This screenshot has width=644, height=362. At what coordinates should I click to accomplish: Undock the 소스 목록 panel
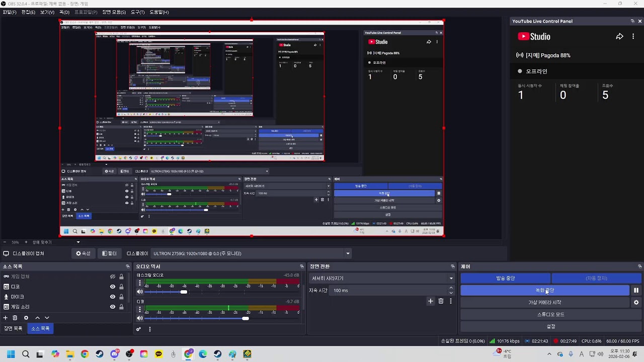click(x=128, y=266)
